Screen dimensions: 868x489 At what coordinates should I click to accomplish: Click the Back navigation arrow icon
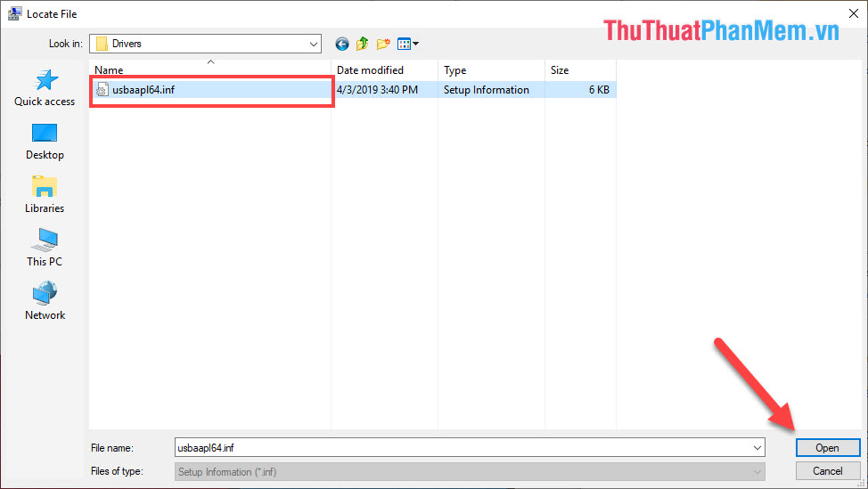click(x=342, y=44)
